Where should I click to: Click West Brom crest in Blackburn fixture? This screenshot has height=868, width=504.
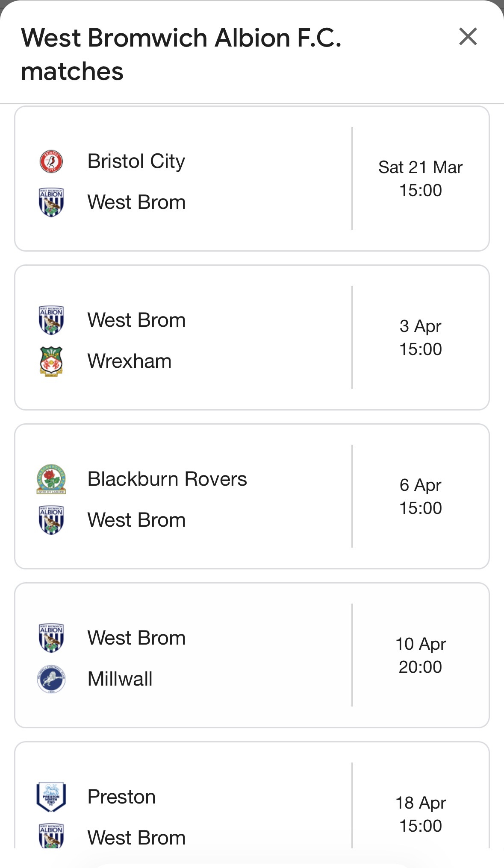tap(51, 520)
